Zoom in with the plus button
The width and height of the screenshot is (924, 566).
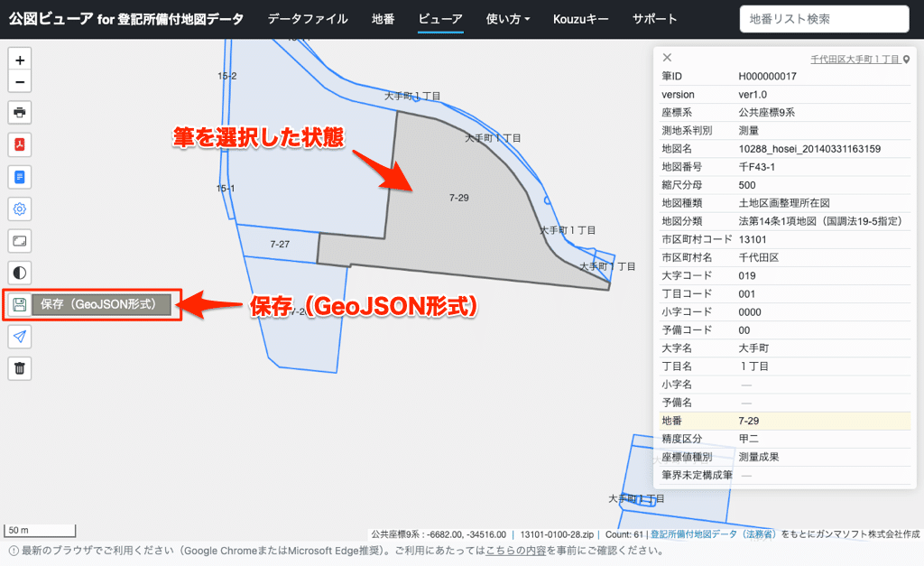pos(20,60)
